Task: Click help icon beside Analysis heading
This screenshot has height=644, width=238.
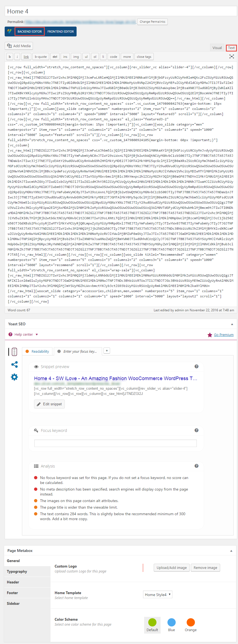Action: click(x=196, y=466)
